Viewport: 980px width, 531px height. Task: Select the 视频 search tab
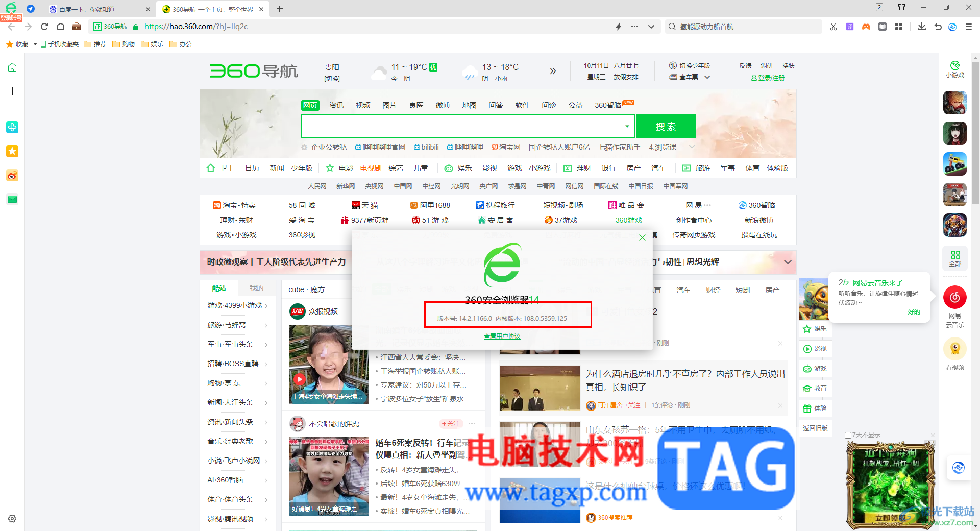tap(363, 105)
